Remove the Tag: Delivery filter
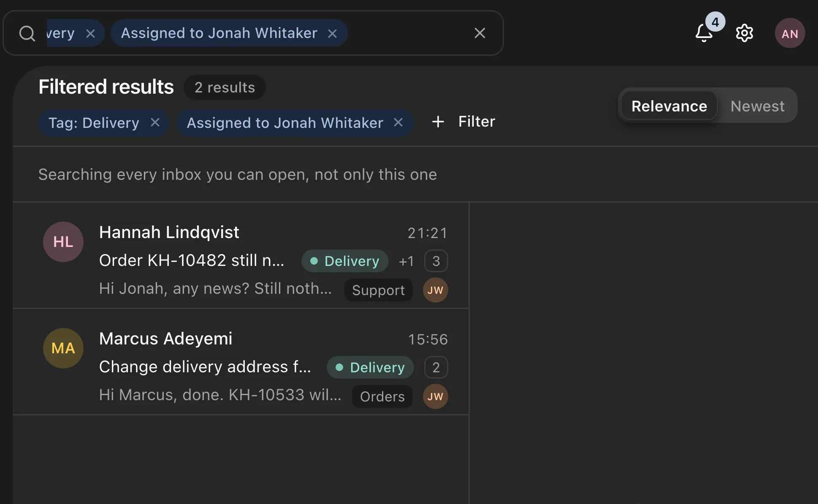This screenshot has height=504, width=818. point(155,122)
